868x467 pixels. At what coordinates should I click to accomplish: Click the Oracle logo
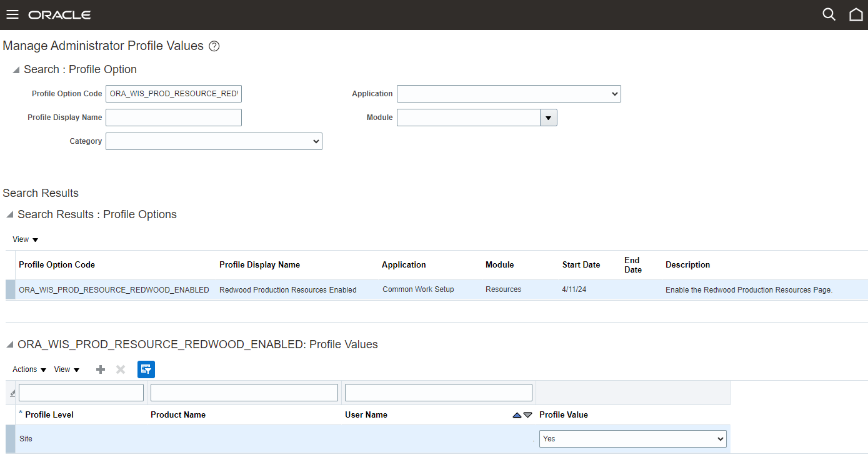click(59, 14)
